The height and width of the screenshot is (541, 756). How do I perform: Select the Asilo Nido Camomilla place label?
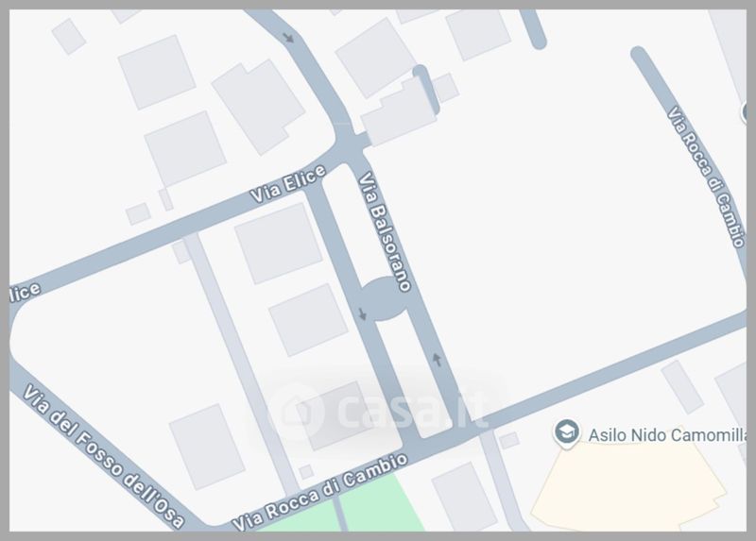[x=667, y=435]
